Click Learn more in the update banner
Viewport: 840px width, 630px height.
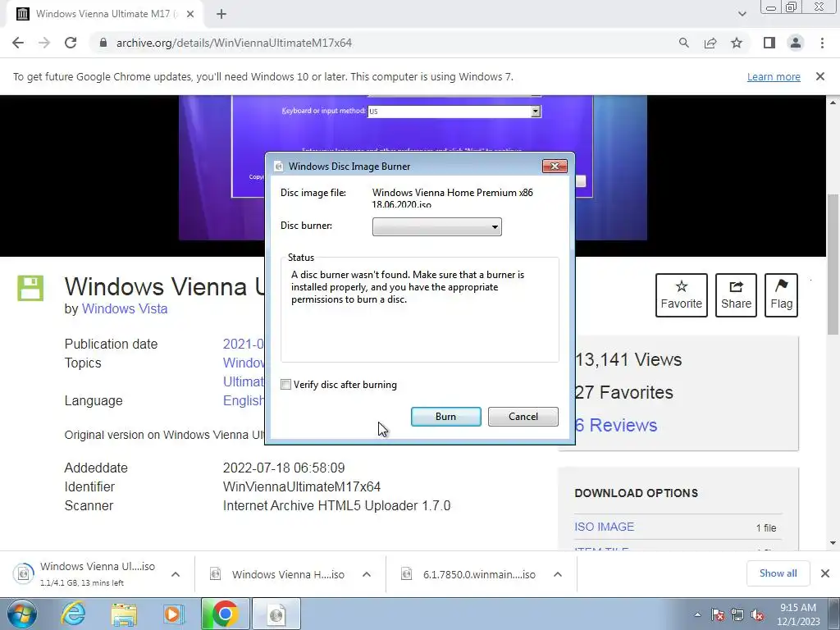[774, 76]
